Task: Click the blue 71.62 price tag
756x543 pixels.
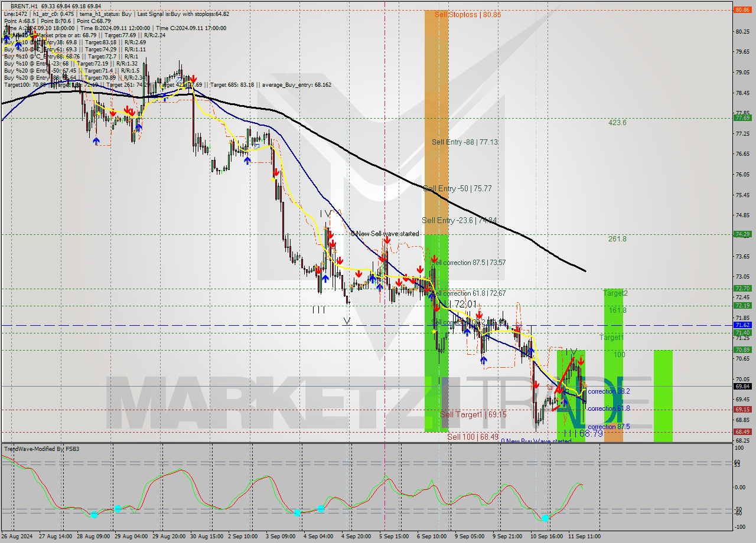Action: [742, 325]
